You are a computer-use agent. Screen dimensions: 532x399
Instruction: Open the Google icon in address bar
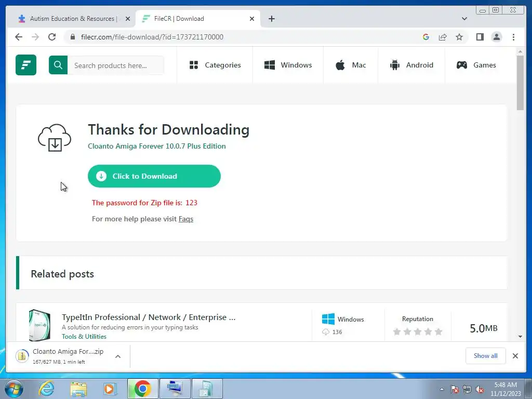pos(426,37)
